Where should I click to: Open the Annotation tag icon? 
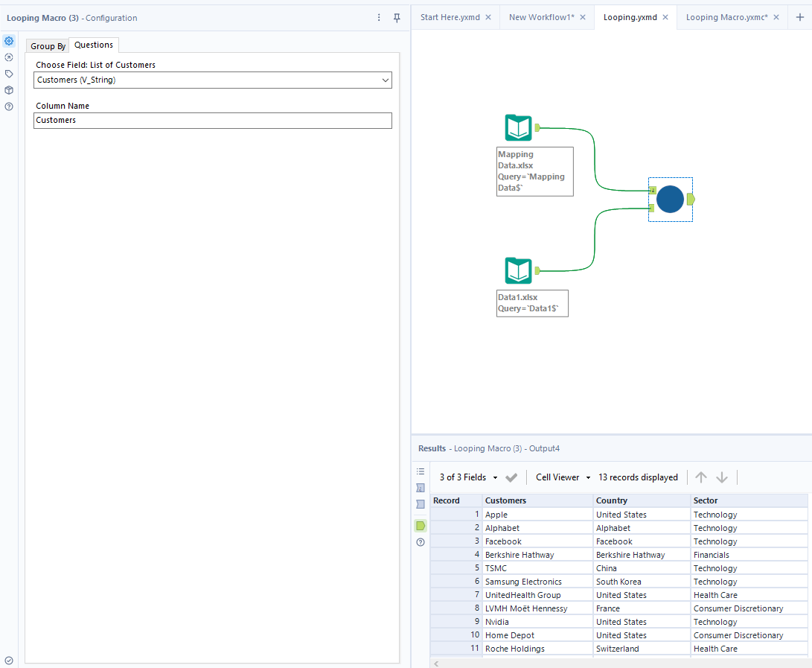[x=9, y=74]
